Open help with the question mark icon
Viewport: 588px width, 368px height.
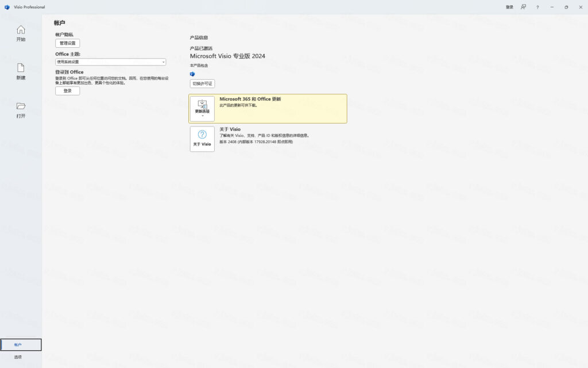click(537, 7)
